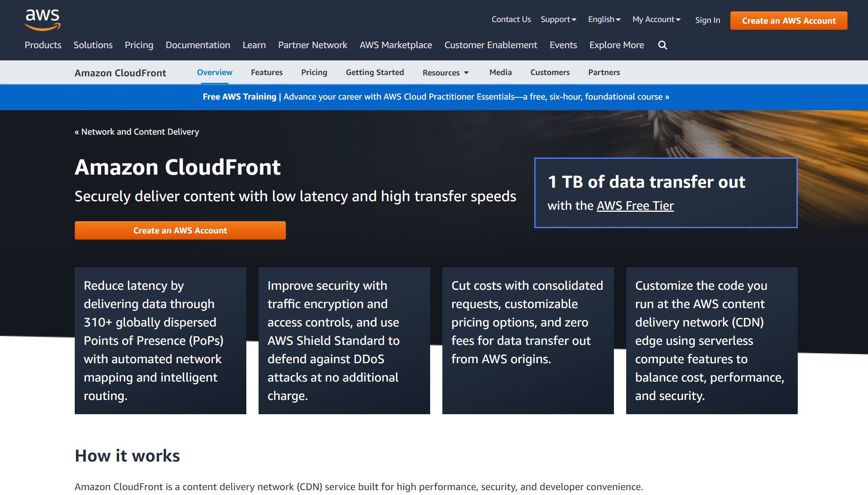868x495 pixels.
Task: Select the Customers tab
Action: (550, 73)
